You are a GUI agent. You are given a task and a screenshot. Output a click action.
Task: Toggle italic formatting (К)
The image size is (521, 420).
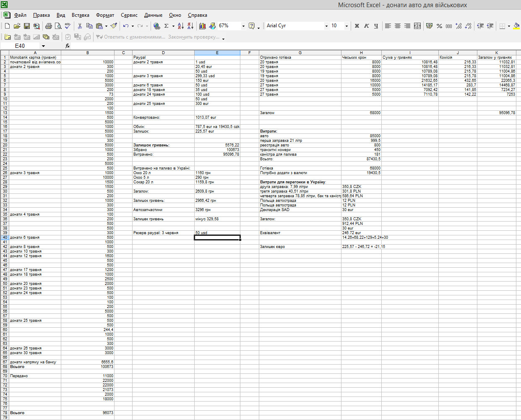[366, 26]
